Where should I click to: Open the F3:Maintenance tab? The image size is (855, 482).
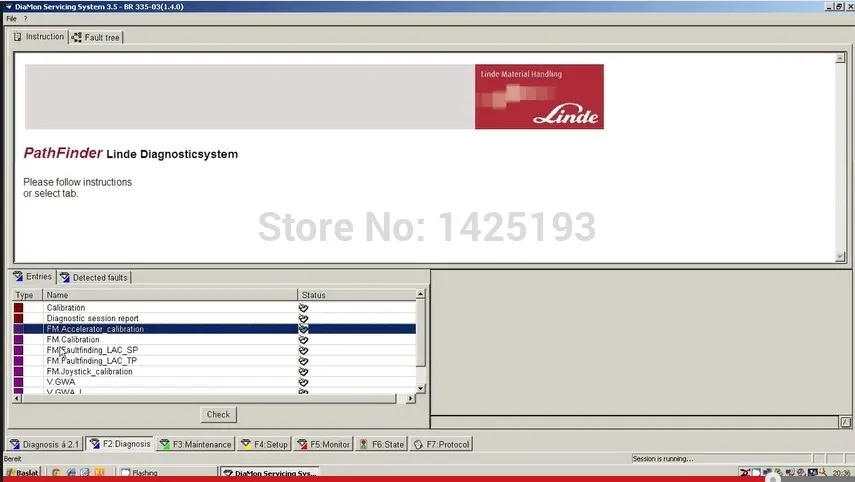[196, 444]
